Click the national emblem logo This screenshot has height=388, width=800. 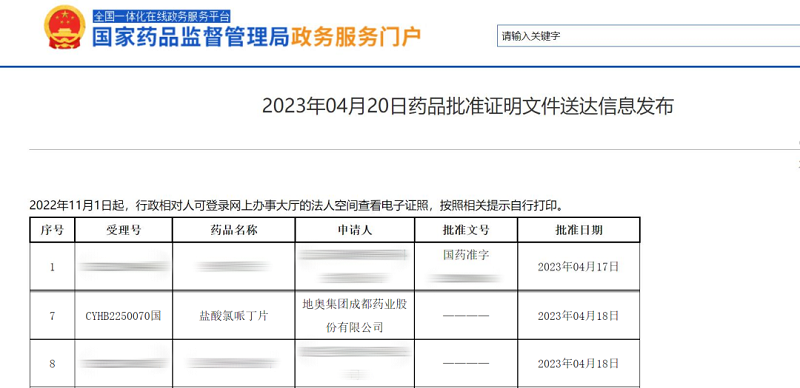[65, 27]
